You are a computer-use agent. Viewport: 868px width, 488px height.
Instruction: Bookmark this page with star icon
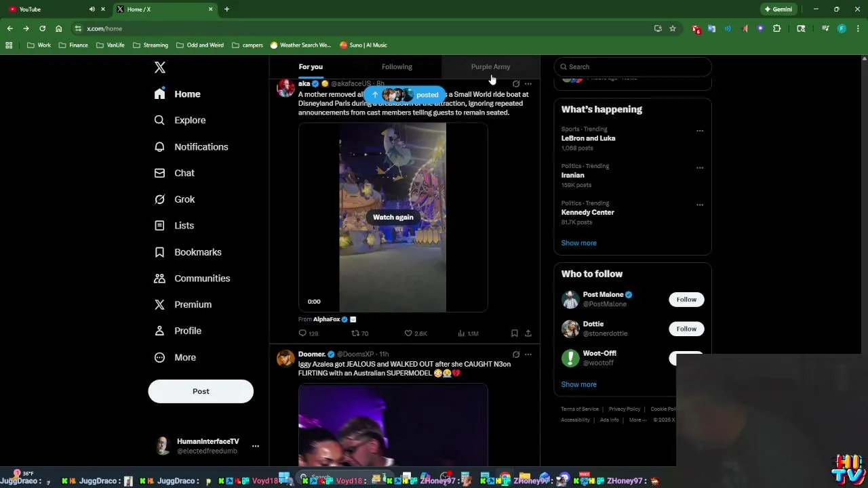[x=673, y=28]
